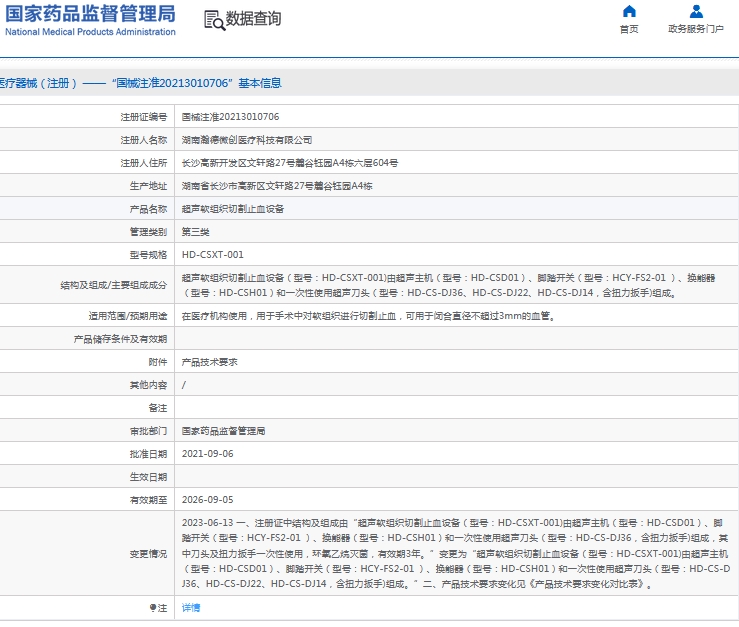
Task: Click the 批准日期 label
Action: point(148,454)
